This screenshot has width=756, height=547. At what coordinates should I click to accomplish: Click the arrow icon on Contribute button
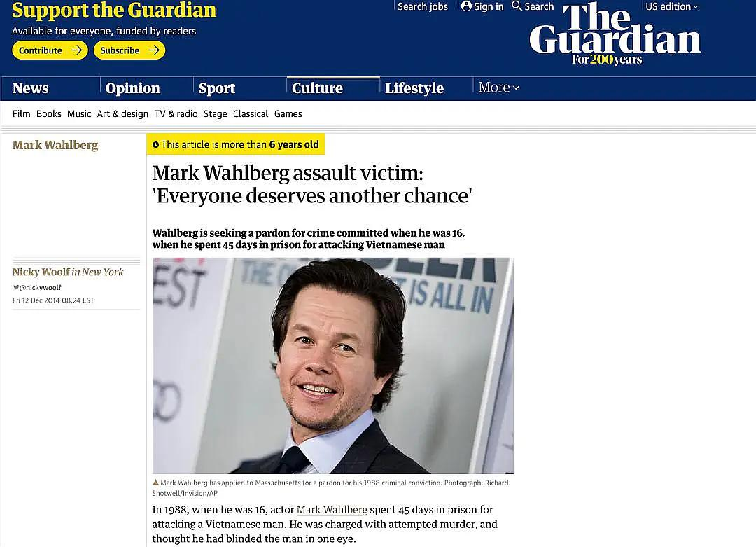[76, 50]
